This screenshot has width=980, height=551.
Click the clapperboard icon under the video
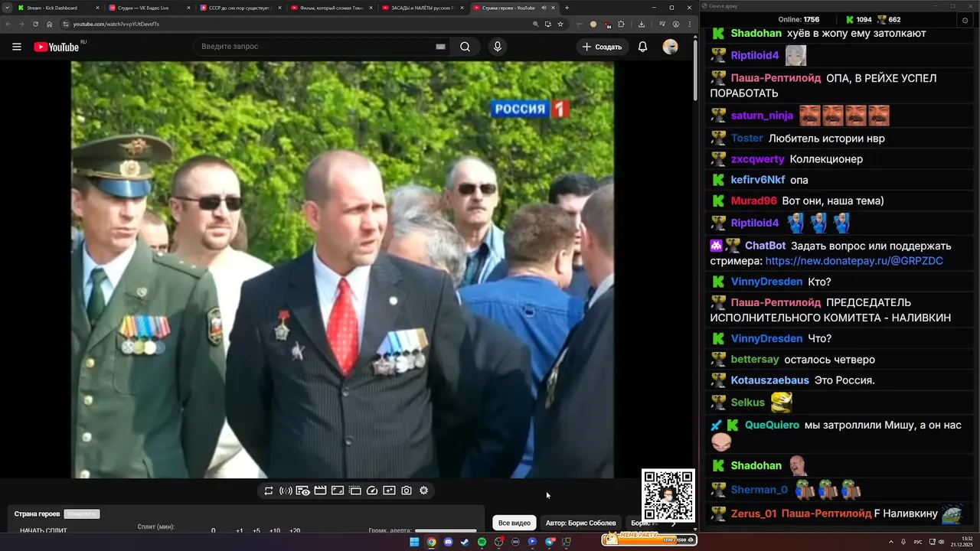[x=320, y=491]
